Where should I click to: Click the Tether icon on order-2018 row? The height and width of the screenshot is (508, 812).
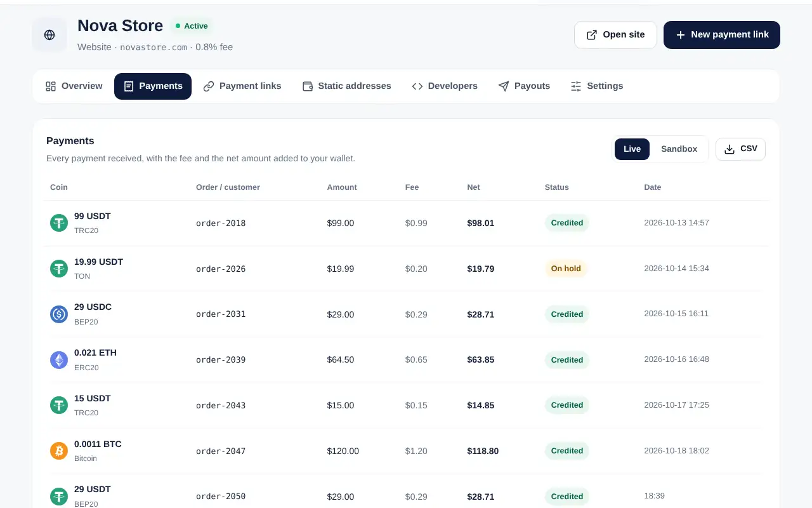click(59, 223)
